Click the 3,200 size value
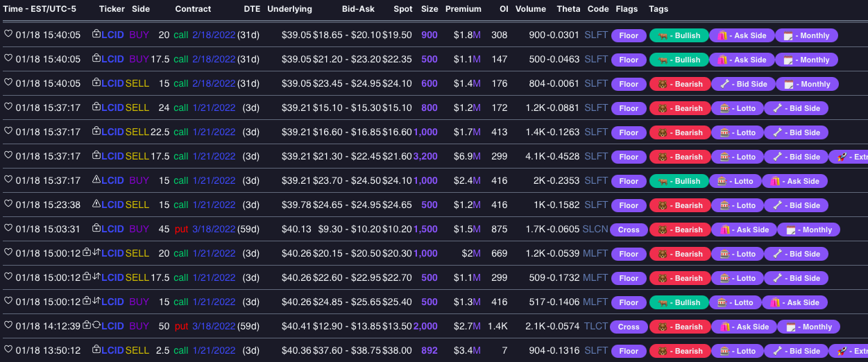868x362 pixels. pyautogui.click(x=425, y=156)
